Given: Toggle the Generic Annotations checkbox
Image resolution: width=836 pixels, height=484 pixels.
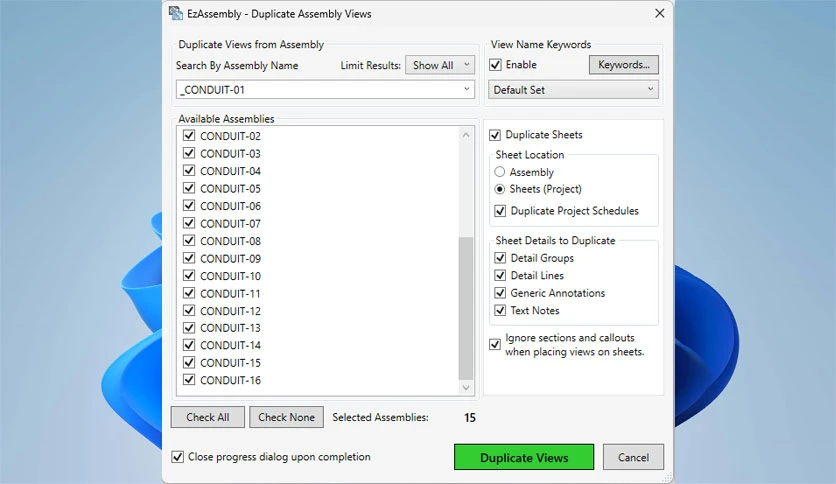Looking at the screenshot, I should 500,293.
